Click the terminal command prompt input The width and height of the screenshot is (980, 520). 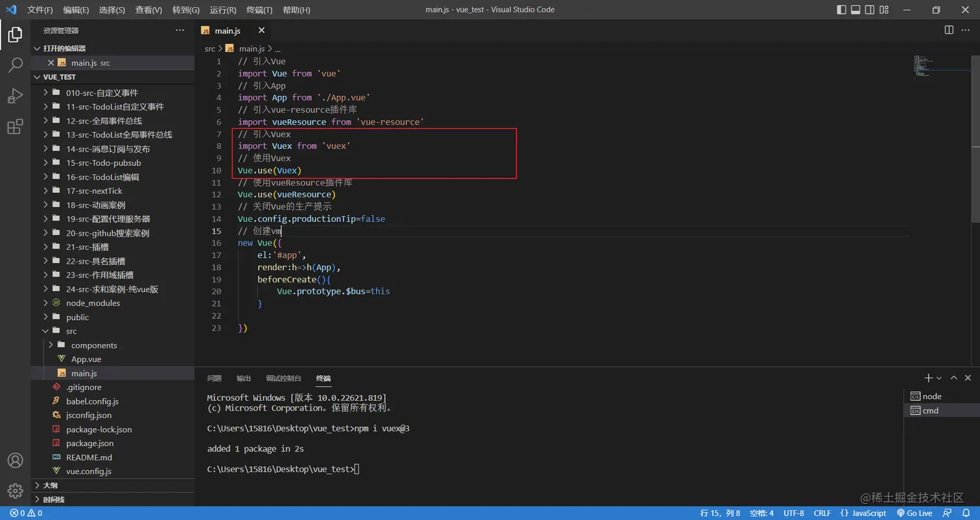[x=356, y=469]
